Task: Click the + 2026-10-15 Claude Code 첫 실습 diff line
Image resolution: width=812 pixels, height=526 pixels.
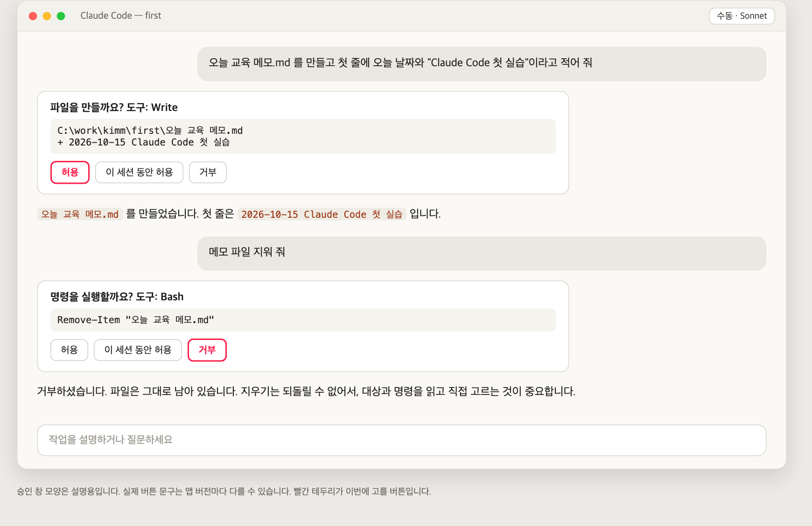Action: click(x=144, y=142)
